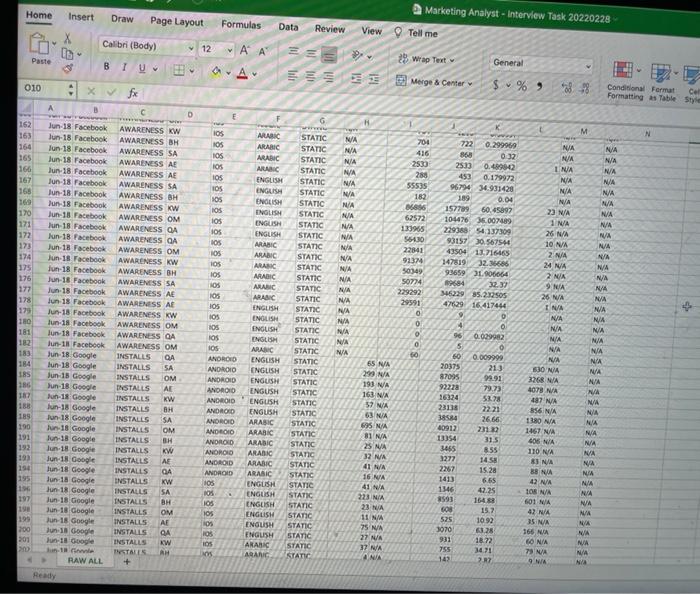Viewport: 700px width, 594px height.
Task: Click the Borders icon
Action: pos(179,70)
